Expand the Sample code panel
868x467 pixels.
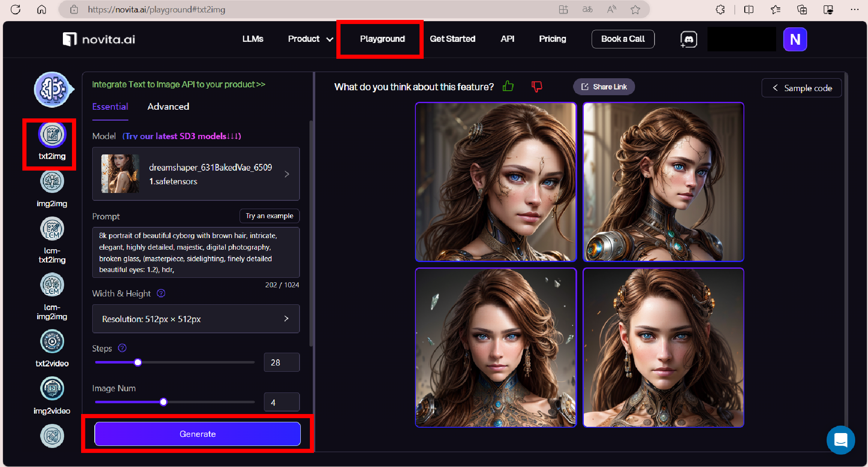(801, 88)
